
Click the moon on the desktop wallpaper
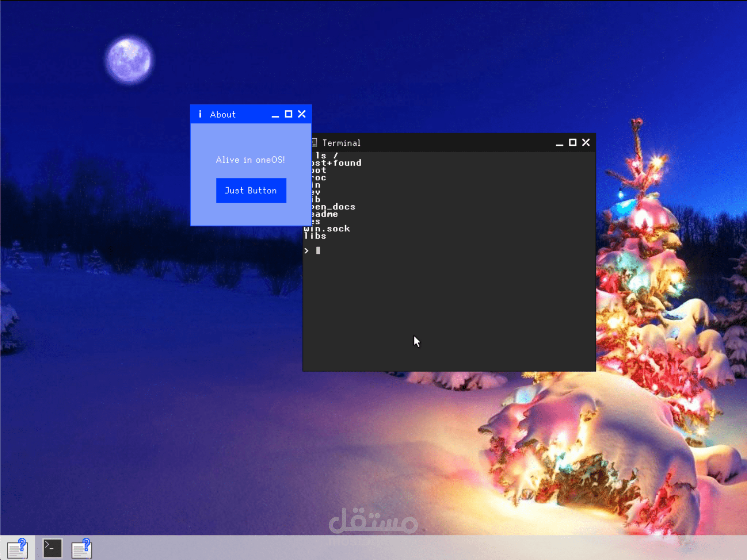point(129,60)
